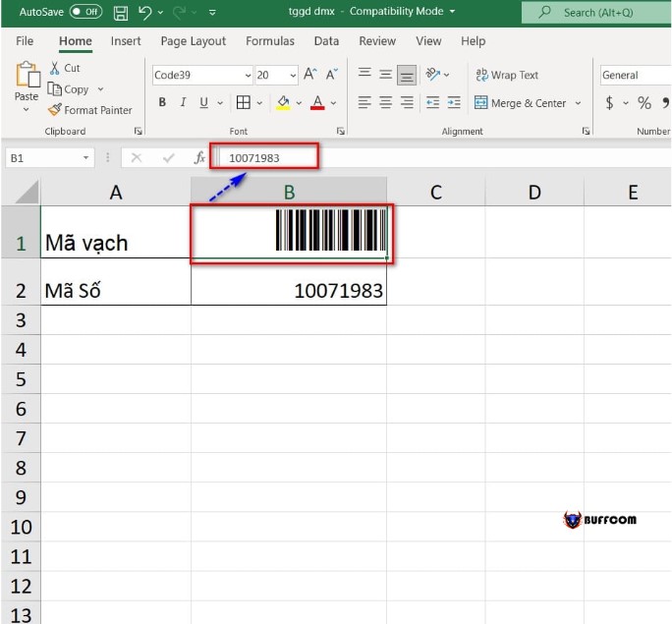Click the Insert Function fx icon
This screenshot has width=672, height=624.
199,158
